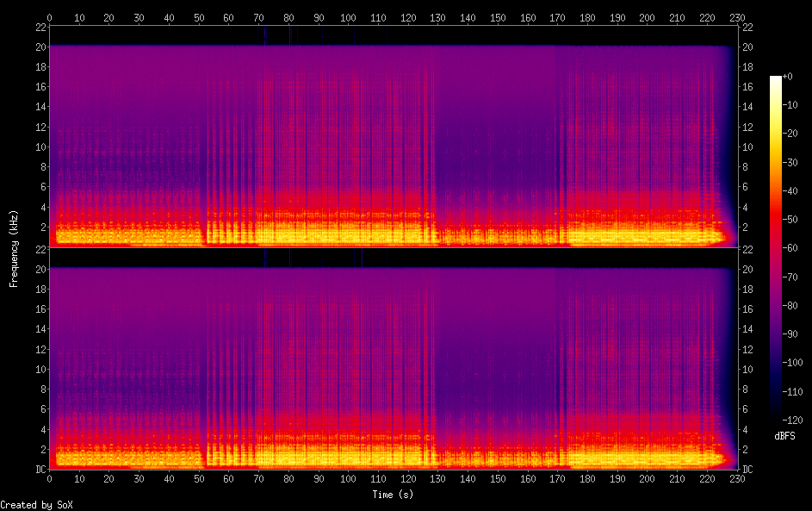This screenshot has width=812, height=511.
Task: Click "200" on the bottom time axis
Action: (647, 479)
